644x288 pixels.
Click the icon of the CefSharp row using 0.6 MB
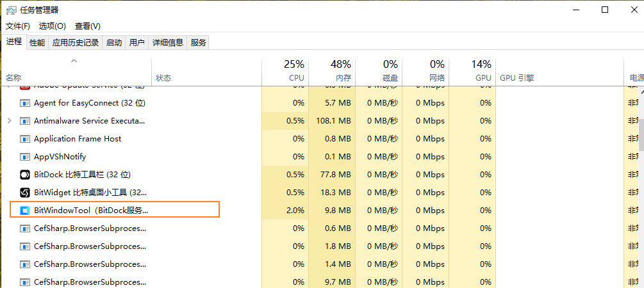pos(25,228)
